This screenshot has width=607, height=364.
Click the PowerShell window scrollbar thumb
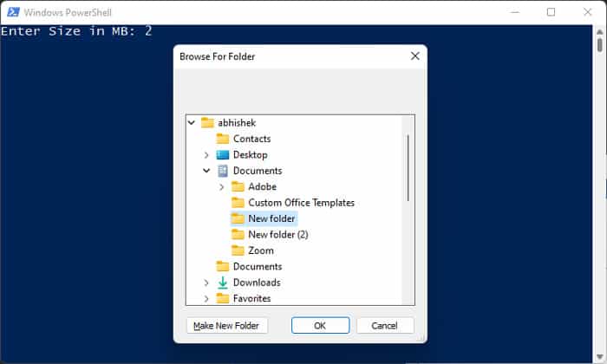pos(600,44)
